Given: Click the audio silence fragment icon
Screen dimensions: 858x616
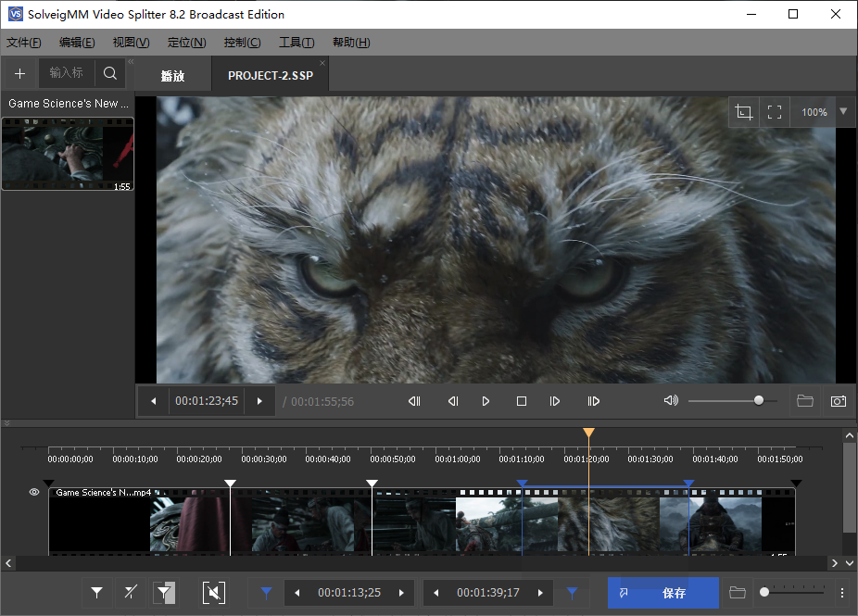Looking at the screenshot, I should 214,593.
